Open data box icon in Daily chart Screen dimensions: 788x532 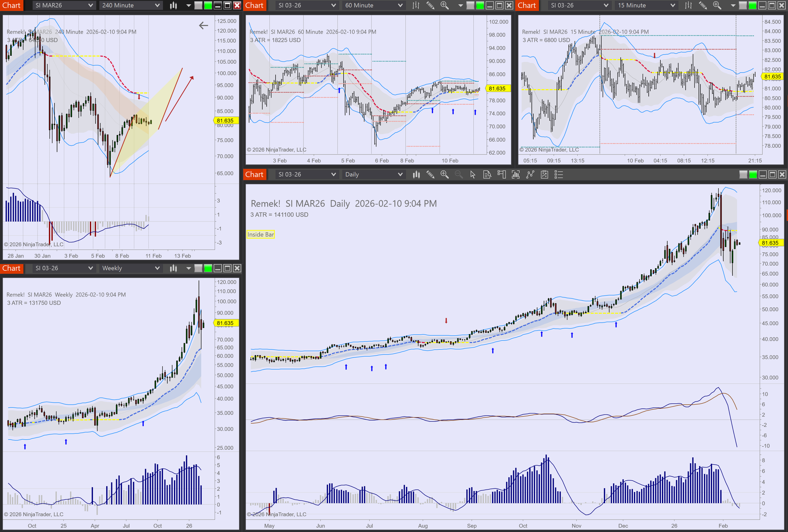(487, 175)
